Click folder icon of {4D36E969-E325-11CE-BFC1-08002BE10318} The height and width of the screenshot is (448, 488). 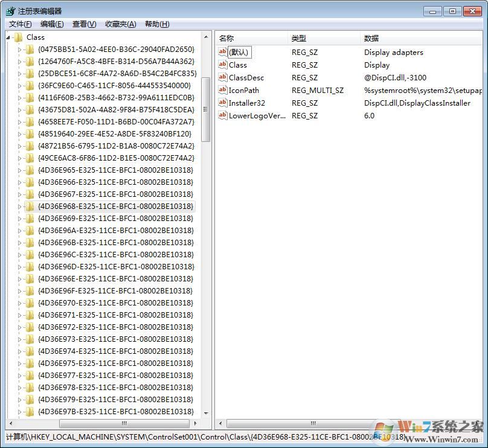coord(30,219)
